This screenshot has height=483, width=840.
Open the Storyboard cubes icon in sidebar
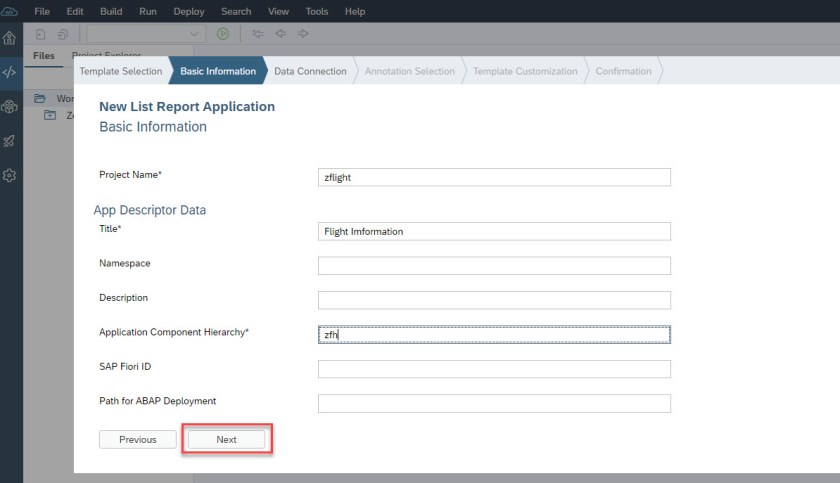click(x=10, y=106)
